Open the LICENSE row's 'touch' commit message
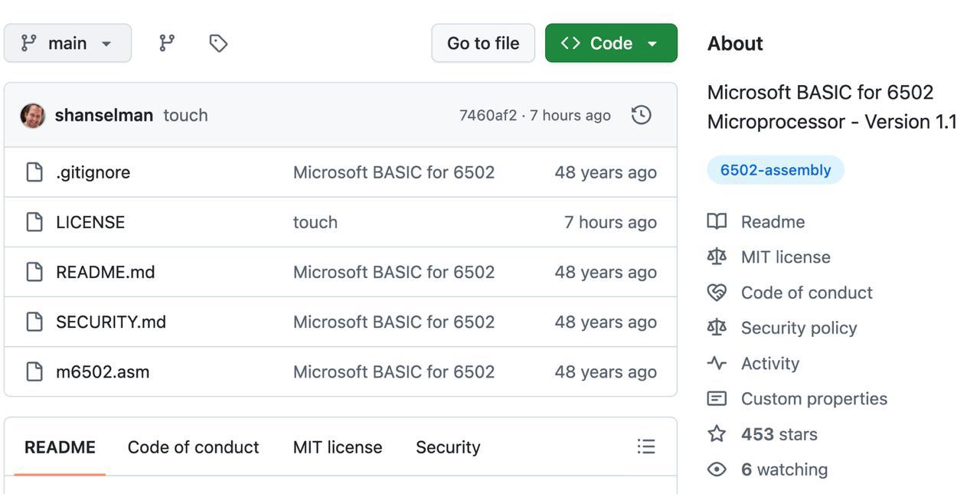 [x=315, y=222]
